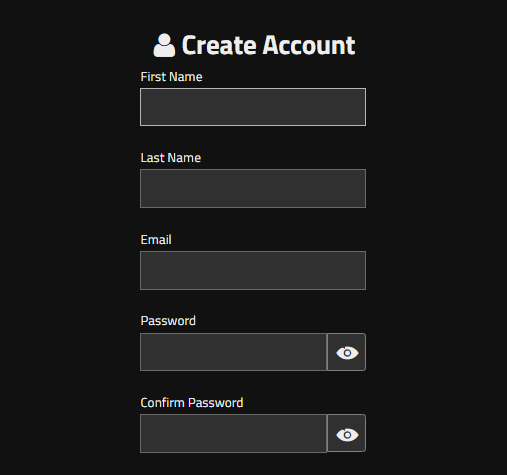Click the Confirm Password label
Screen dimensions: 507x475
(192, 403)
